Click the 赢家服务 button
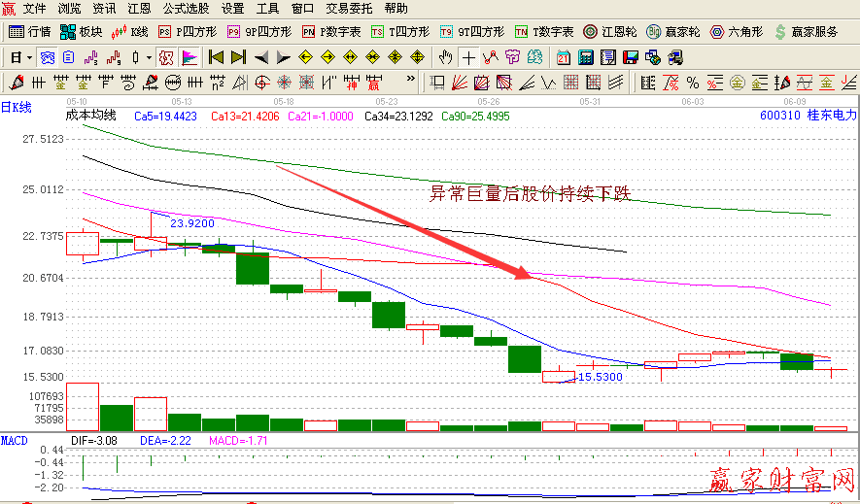860x504 pixels. 807,32
